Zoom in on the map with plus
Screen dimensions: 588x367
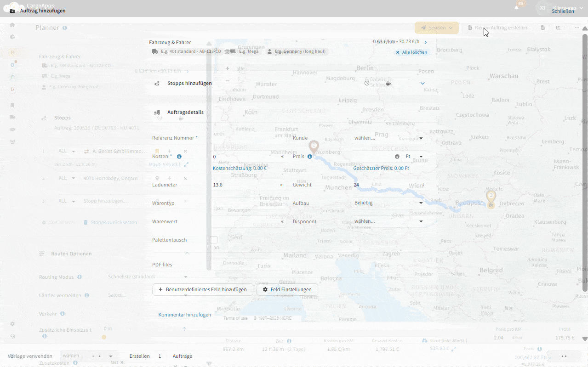[228, 68]
